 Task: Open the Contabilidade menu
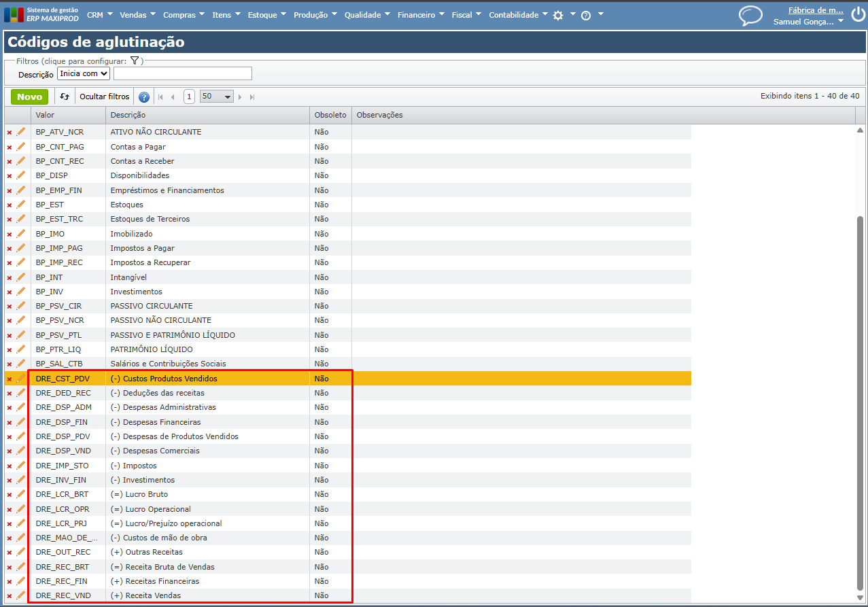(x=518, y=15)
